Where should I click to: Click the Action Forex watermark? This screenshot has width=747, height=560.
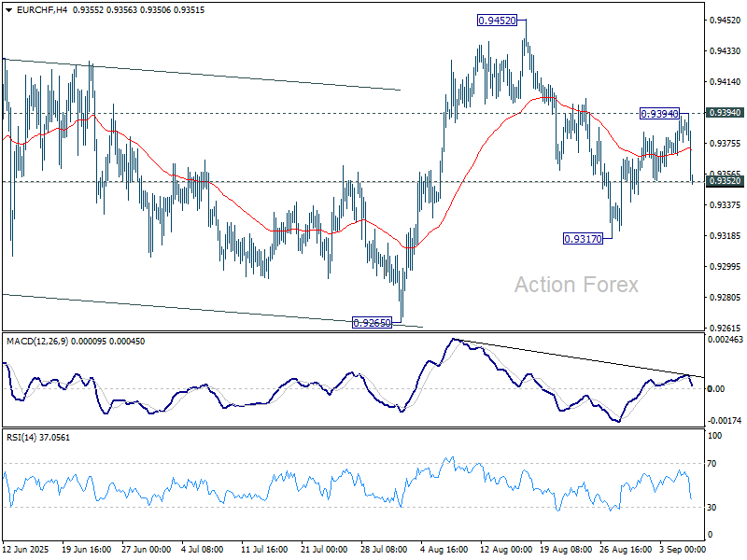[576, 285]
